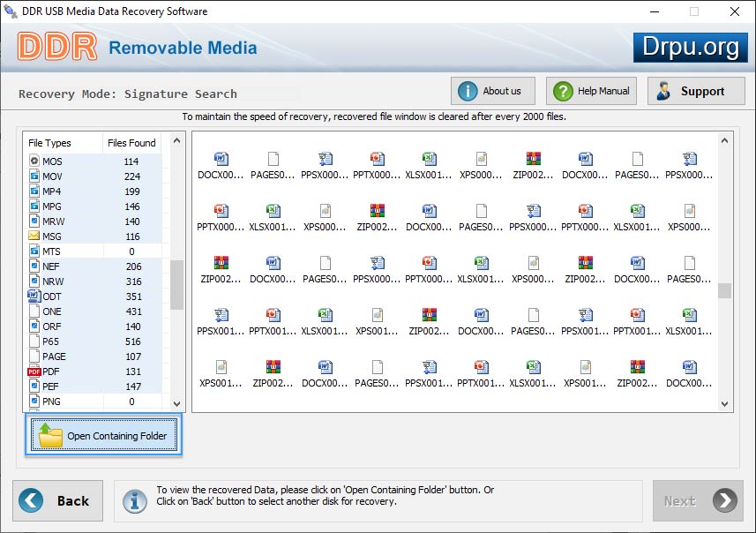Screen dimensions: 756x533
Task: Click the app icon in title bar
Action: 10,11
